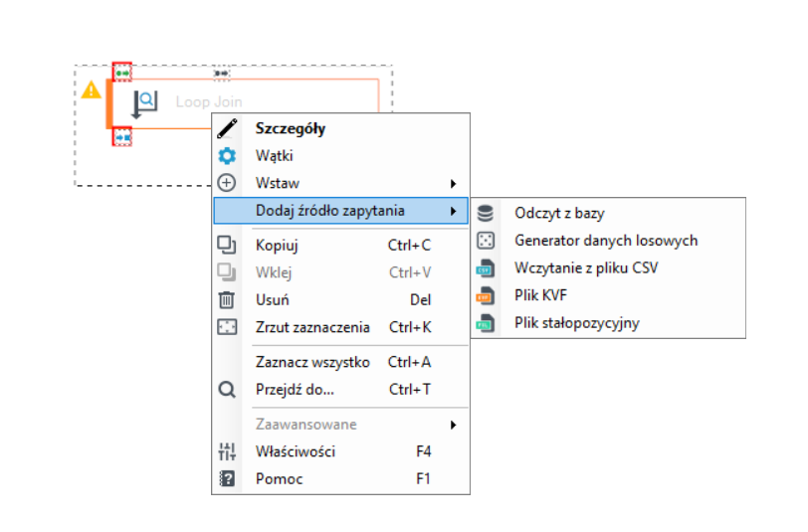The width and height of the screenshot is (808, 532).
Task: Open Właściwości menu entry
Action: pyautogui.click(x=340, y=451)
